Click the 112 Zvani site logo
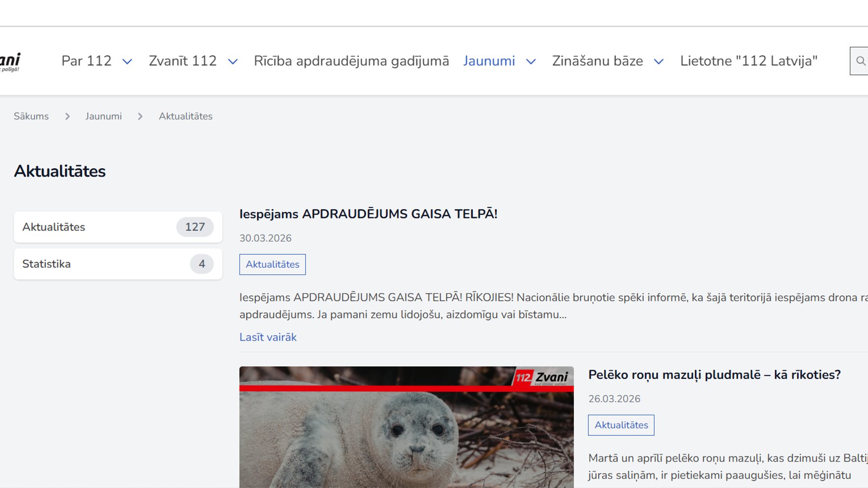This screenshot has height=488, width=868. [11, 61]
